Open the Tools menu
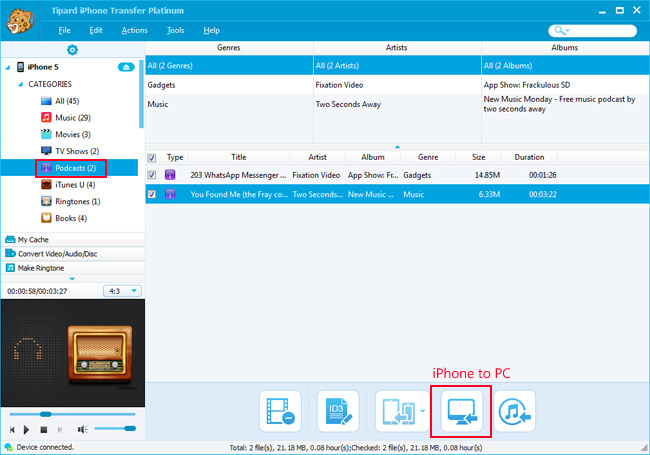Image resolution: width=650 pixels, height=455 pixels. pyautogui.click(x=175, y=30)
